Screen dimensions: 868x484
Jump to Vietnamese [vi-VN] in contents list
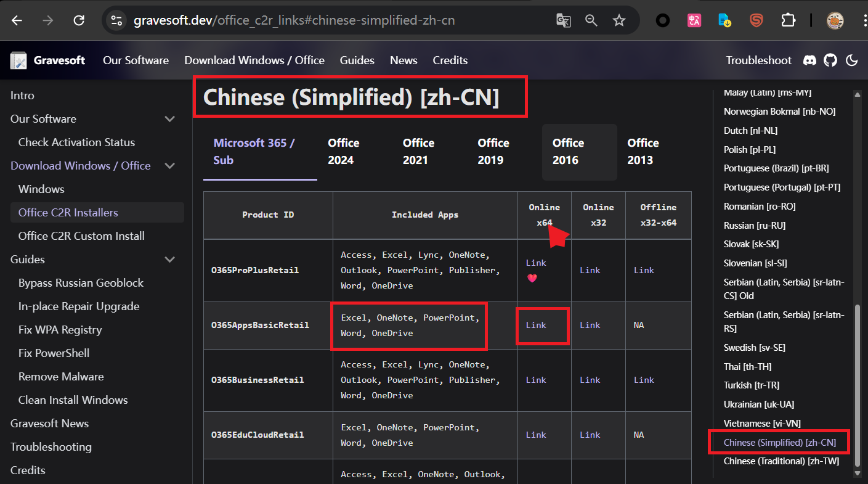pyautogui.click(x=762, y=424)
